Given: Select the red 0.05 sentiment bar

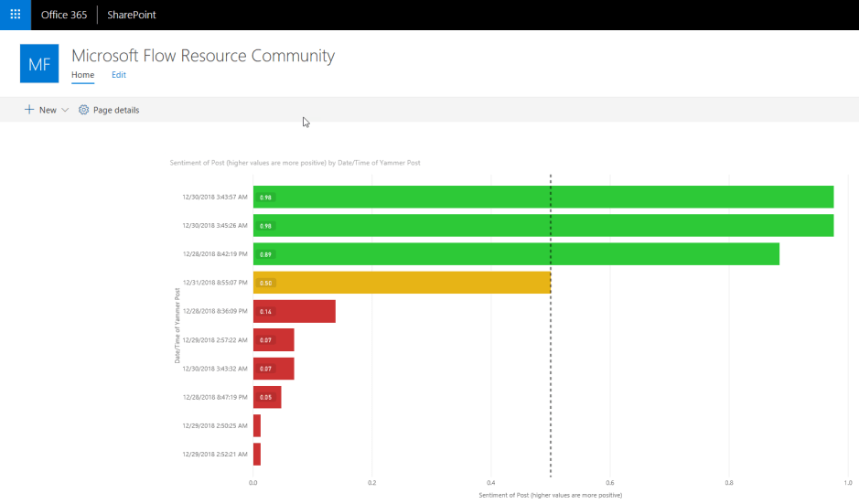Looking at the screenshot, I should click(x=267, y=397).
